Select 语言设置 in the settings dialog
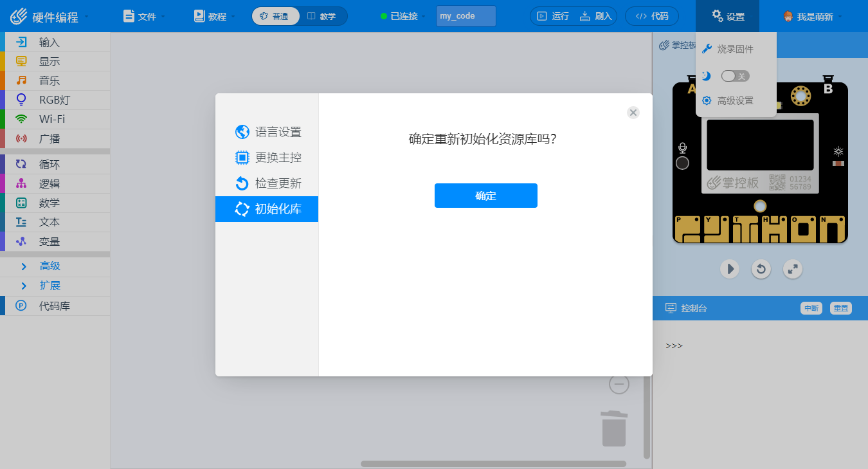Image resolution: width=868 pixels, height=469 pixels. [267, 132]
